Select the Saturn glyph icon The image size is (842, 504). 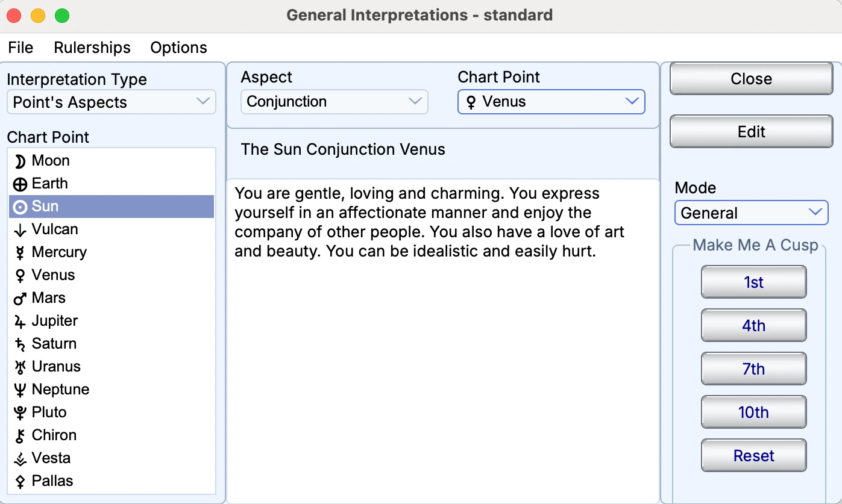tap(20, 344)
